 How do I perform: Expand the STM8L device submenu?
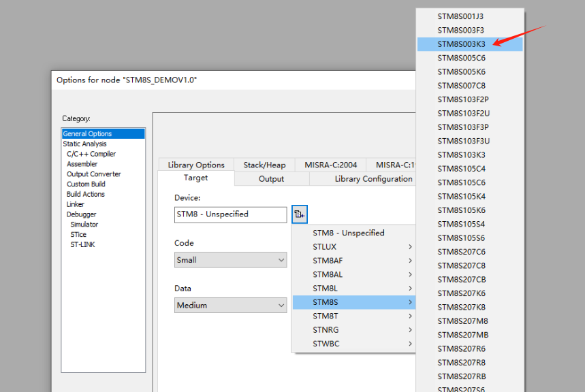353,289
